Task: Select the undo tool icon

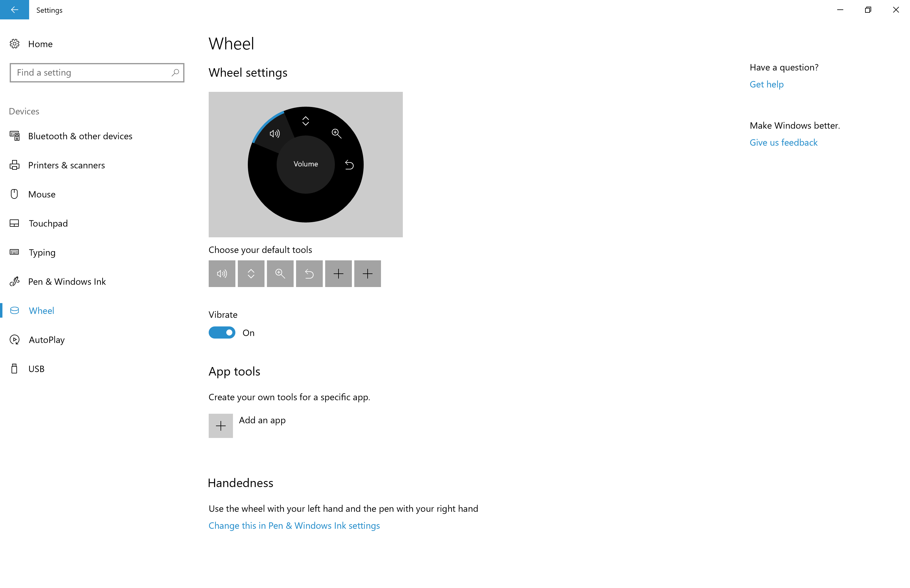Action: [309, 274]
